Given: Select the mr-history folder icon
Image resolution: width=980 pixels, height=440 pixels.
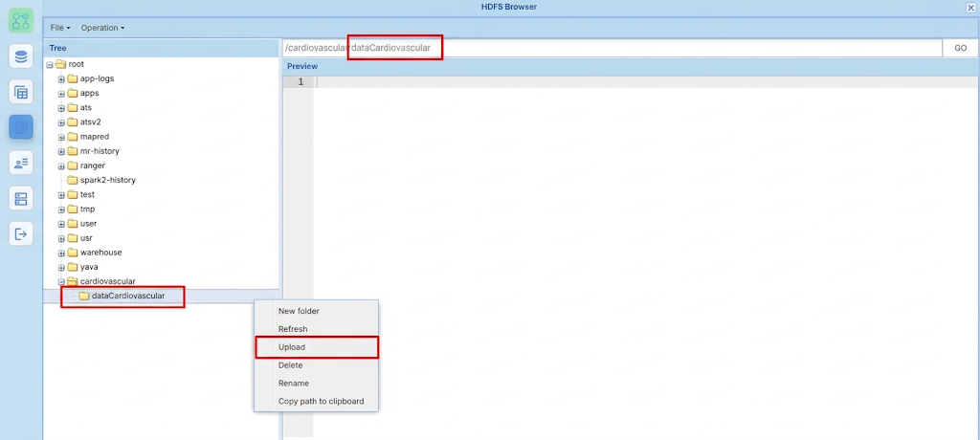Looking at the screenshot, I should (x=73, y=150).
